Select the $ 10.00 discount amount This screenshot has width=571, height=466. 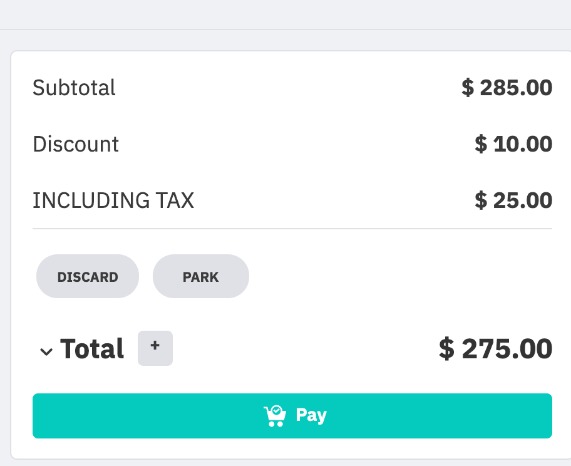point(513,144)
